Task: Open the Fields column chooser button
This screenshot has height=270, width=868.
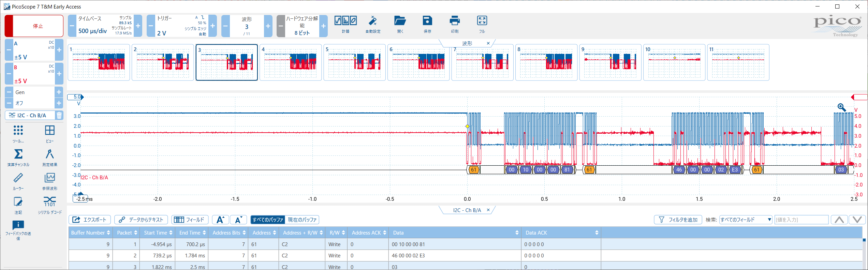Action: tap(190, 220)
